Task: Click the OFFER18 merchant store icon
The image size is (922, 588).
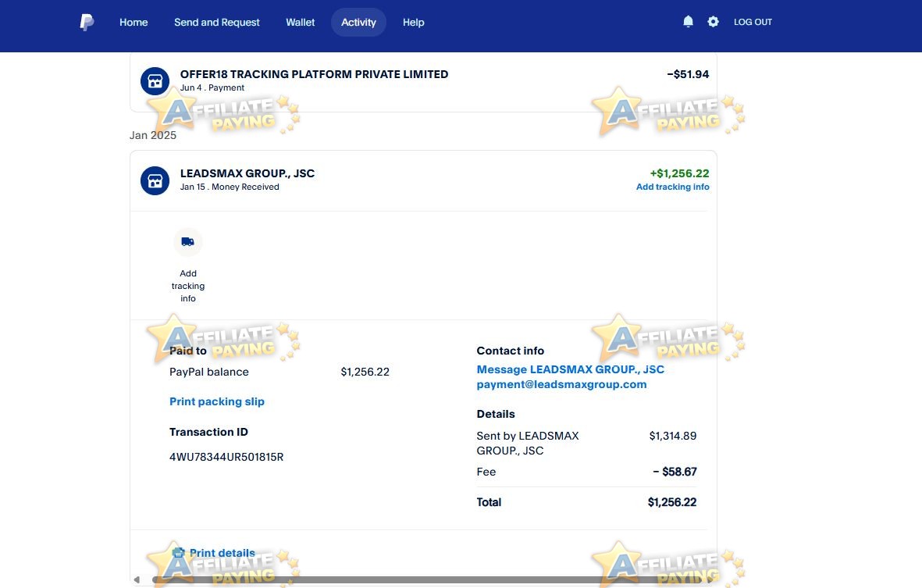Action: click(155, 81)
